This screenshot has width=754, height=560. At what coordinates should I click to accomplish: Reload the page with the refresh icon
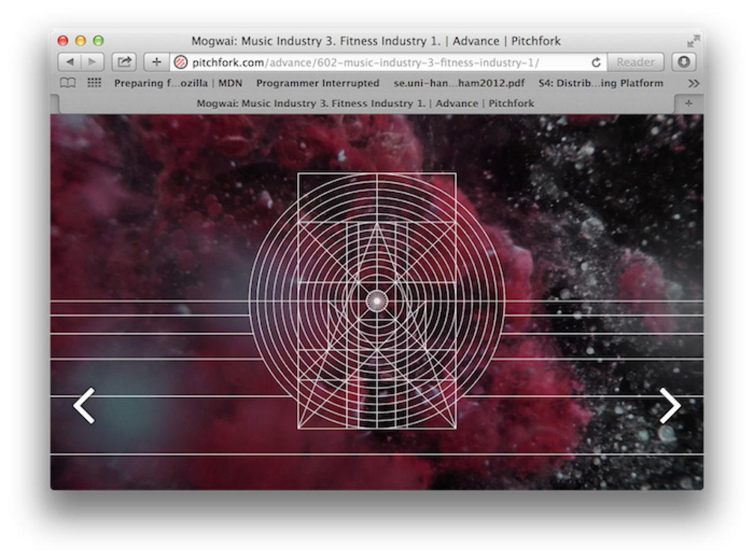click(596, 62)
